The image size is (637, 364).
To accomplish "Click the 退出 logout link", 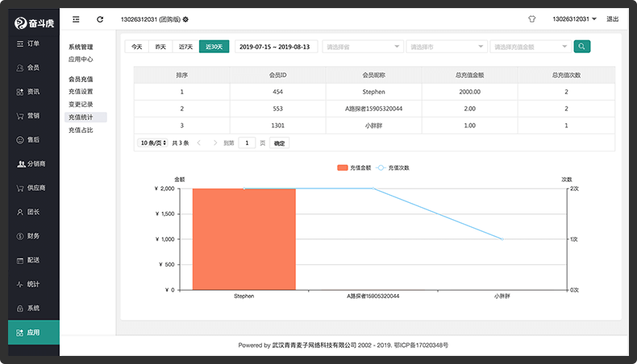I will pos(612,19).
